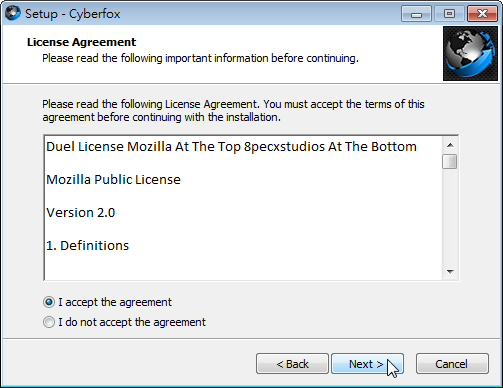503x388 pixels.
Task: Click the Cyberfox globe icon in title bar
Action: click(13, 13)
